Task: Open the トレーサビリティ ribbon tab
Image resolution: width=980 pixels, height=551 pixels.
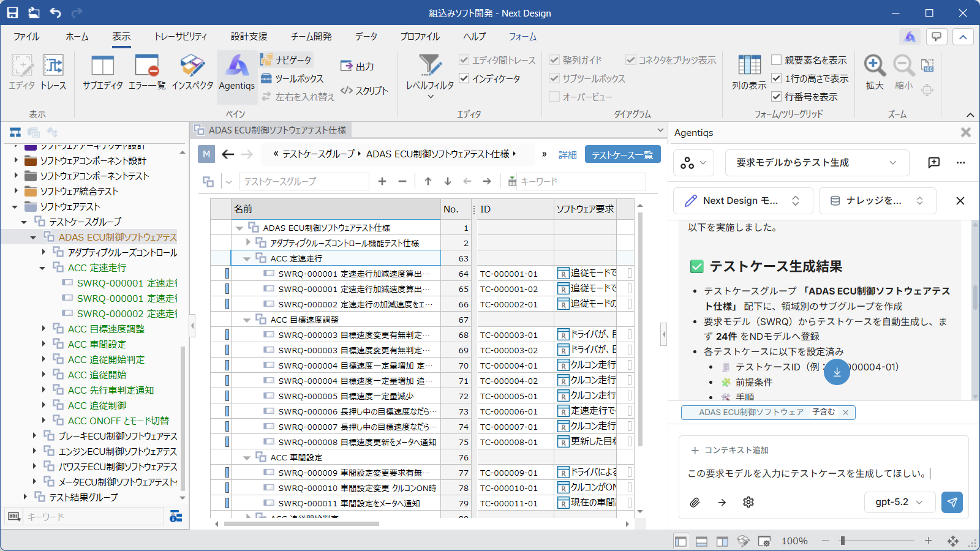Action: pos(181,37)
